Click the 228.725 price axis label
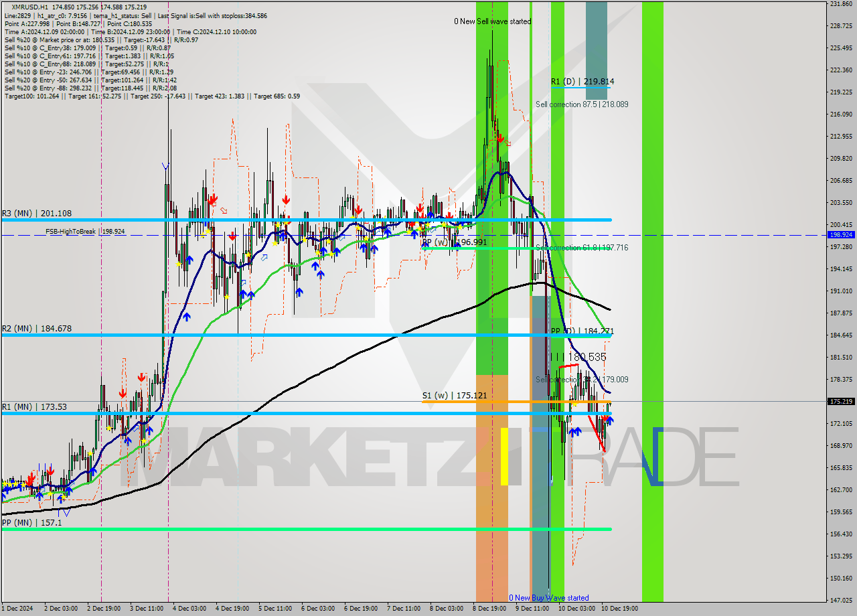Viewport: 857px width, 616px height. (x=841, y=26)
